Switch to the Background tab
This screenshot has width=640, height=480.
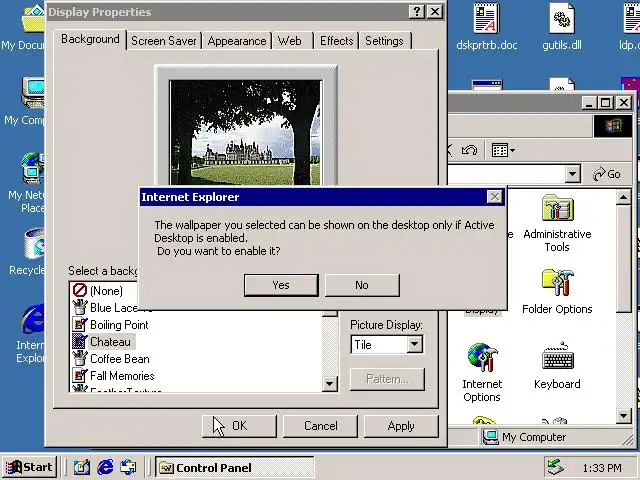point(90,40)
